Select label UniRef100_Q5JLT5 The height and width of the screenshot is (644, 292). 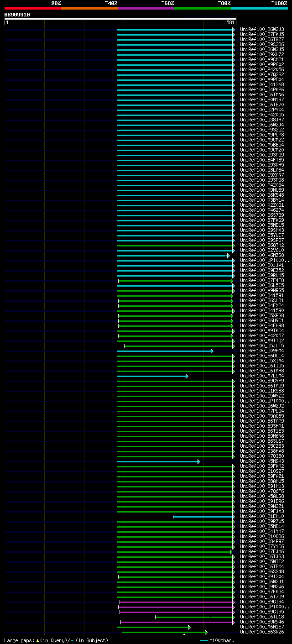(x=262, y=346)
